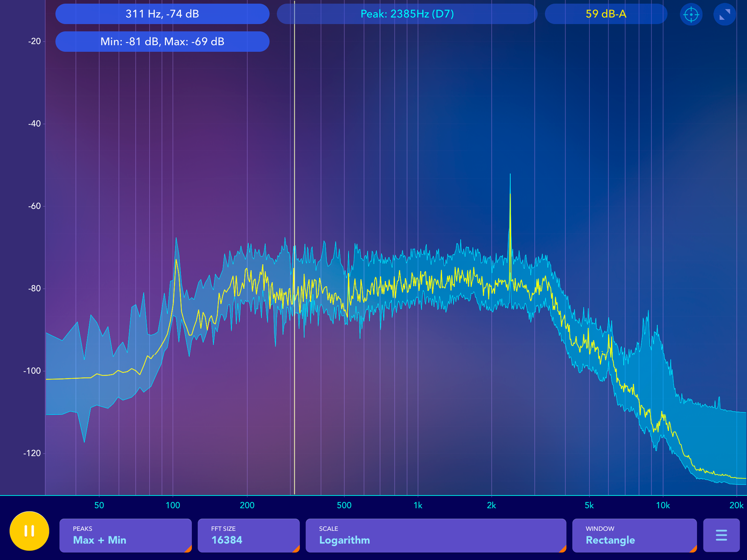Open the Peaks Max + Min selector

pos(126,535)
